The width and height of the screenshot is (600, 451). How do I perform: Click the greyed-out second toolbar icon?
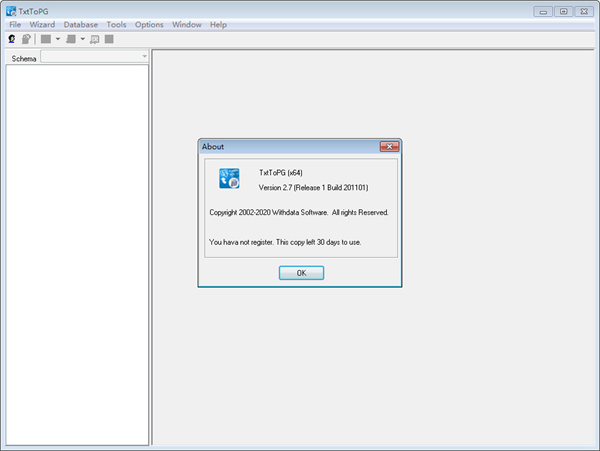click(x=26, y=39)
